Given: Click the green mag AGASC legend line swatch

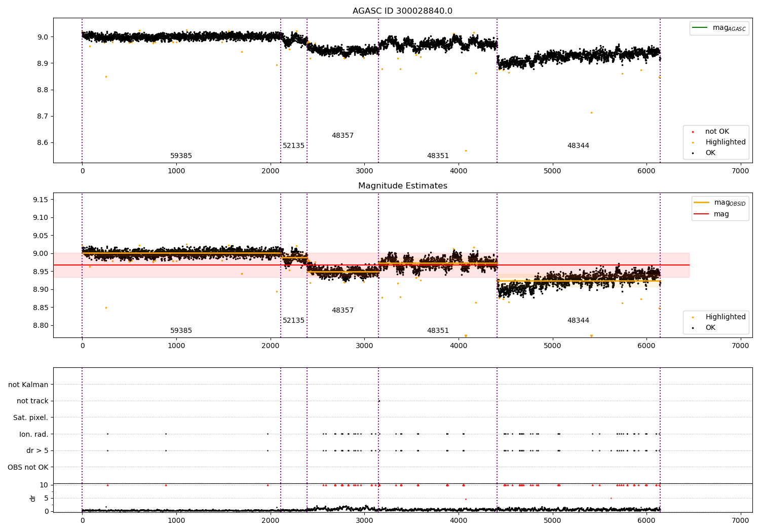Looking at the screenshot, I should [x=701, y=28].
